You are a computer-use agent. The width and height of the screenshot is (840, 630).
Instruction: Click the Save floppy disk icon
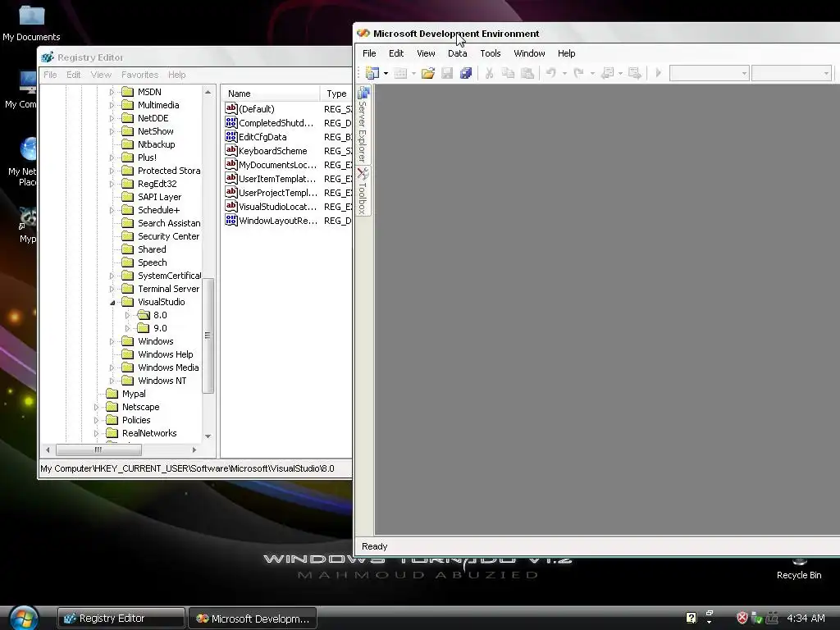(x=447, y=73)
